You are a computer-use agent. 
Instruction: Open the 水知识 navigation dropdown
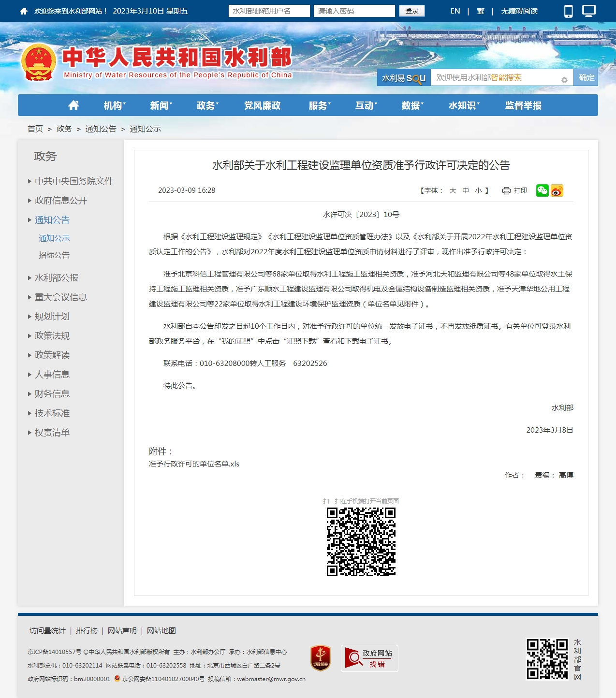(x=464, y=105)
